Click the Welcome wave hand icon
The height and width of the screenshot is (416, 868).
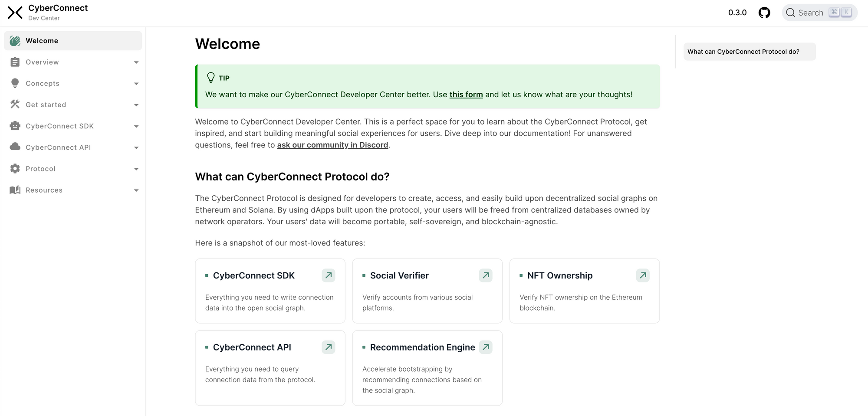coord(15,41)
